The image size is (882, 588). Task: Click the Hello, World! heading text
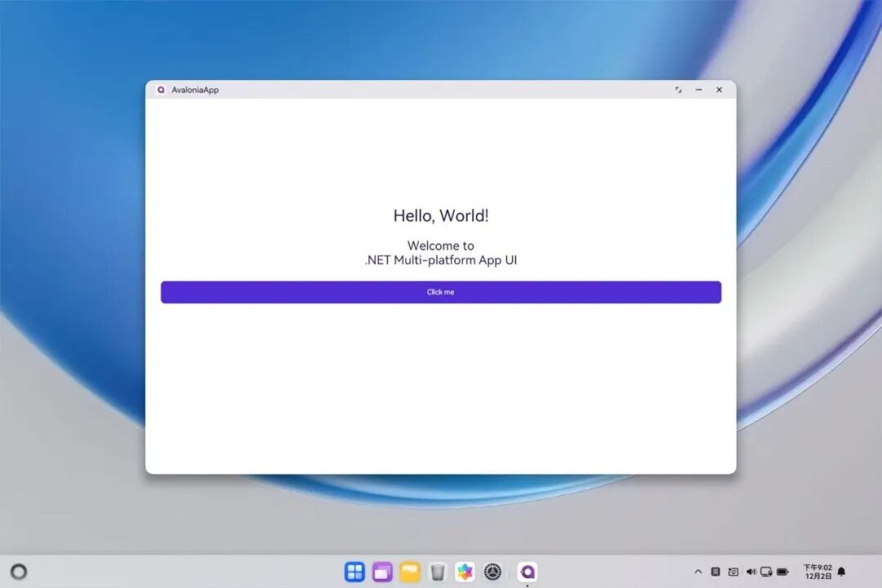coord(440,216)
